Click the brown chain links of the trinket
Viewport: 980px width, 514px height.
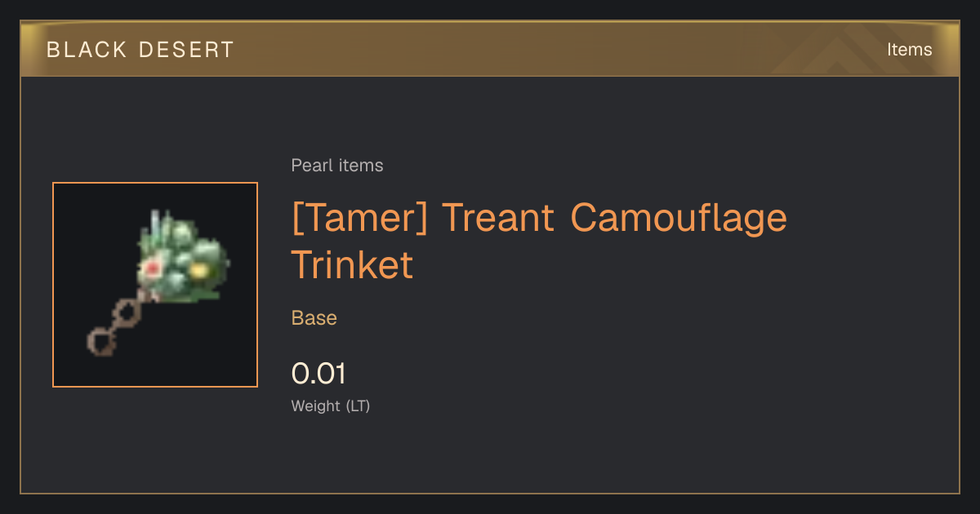point(119,323)
